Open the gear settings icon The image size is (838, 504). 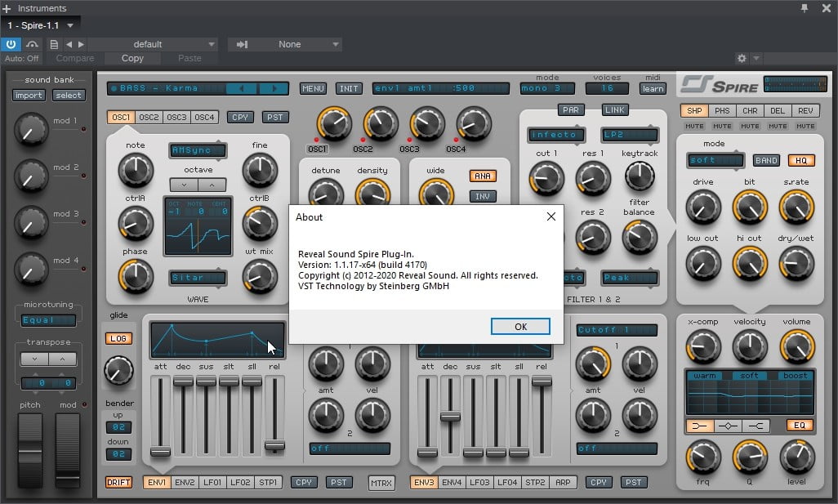[742, 58]
